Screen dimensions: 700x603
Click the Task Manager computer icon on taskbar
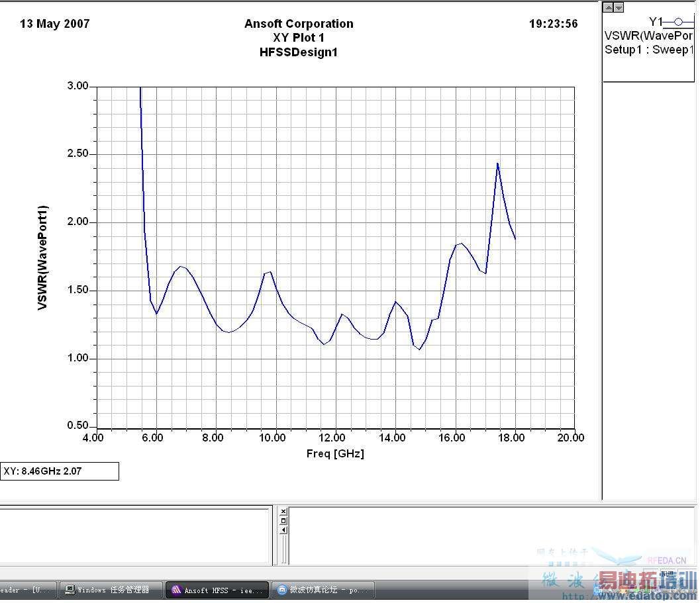[x=70, y=590]
